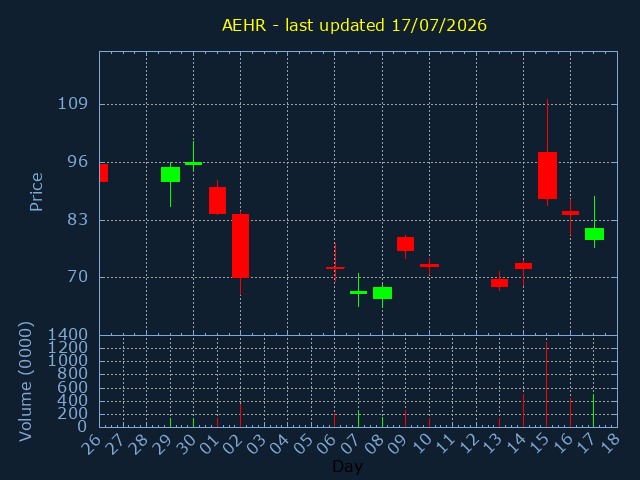
Task: Click the partial red candle on day 26
Action: pos(104,173)
